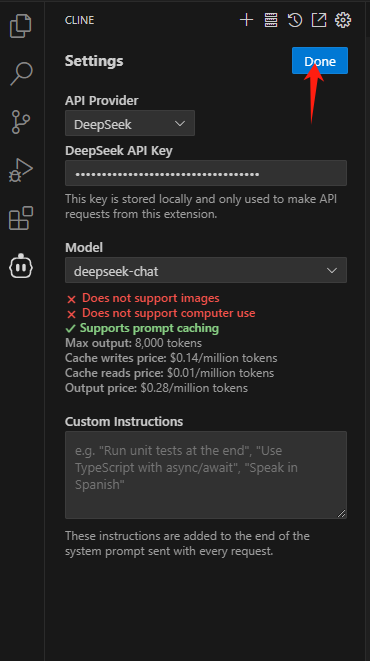
Task: Open the Source Control branch icon
Action: coord(21,122)
